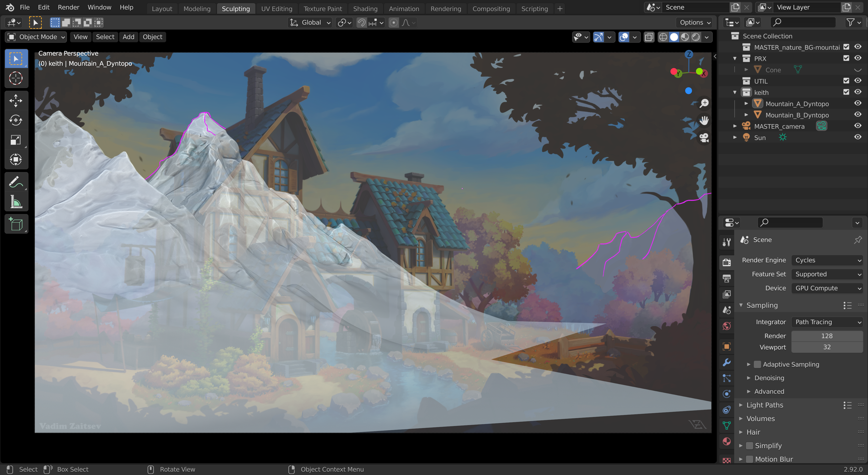Switch to the Shading workspace tab
The width and height of the screenshot is (868, 475).
point(365,9)
